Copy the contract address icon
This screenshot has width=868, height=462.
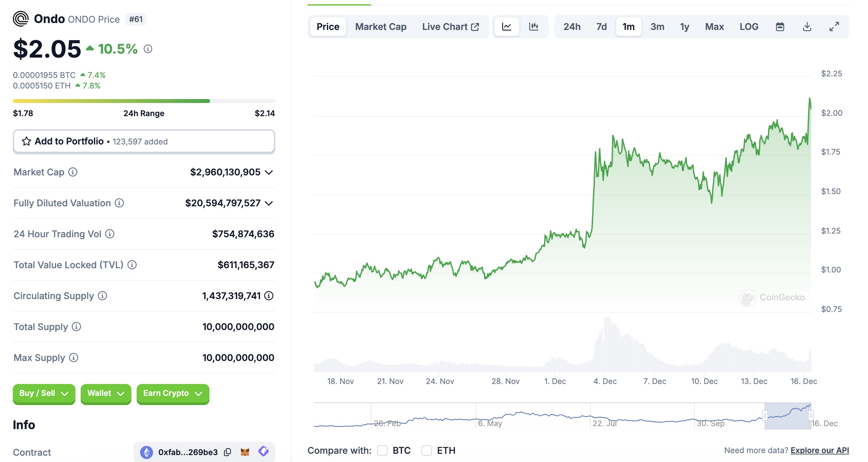(x=228, y=452)
